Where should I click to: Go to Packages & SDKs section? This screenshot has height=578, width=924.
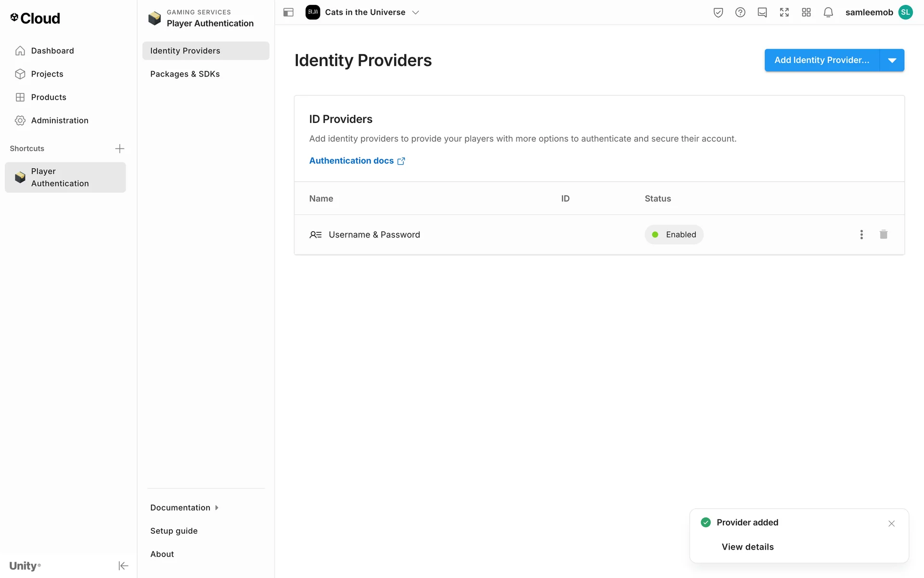(x=185, y=74)
